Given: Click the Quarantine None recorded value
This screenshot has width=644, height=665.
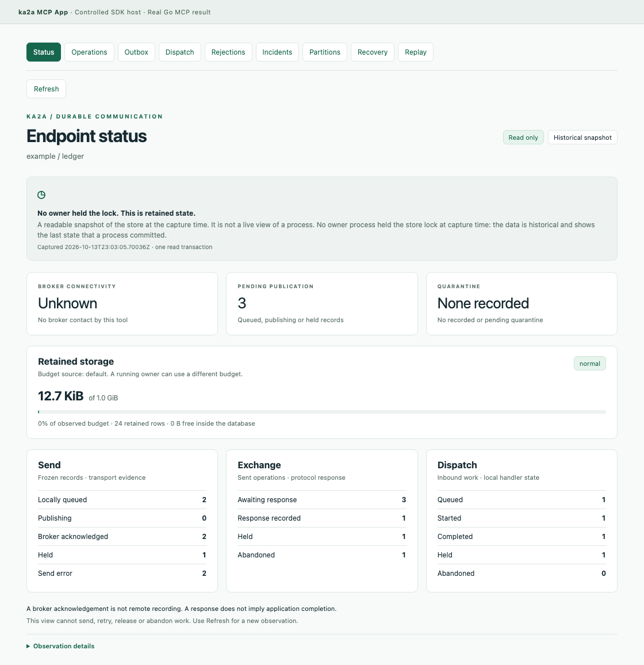Looking at the screenshot, I should click(x=483, y=303).
